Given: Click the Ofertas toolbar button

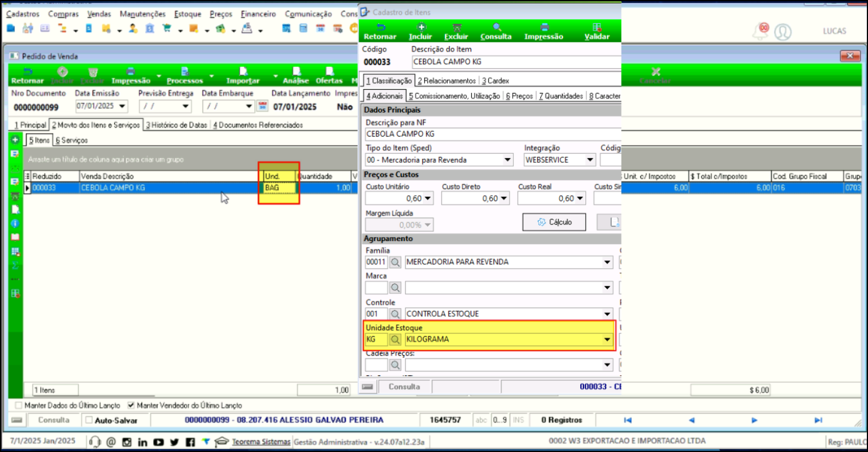Looking at the screenshot, I should click(329, 75).
